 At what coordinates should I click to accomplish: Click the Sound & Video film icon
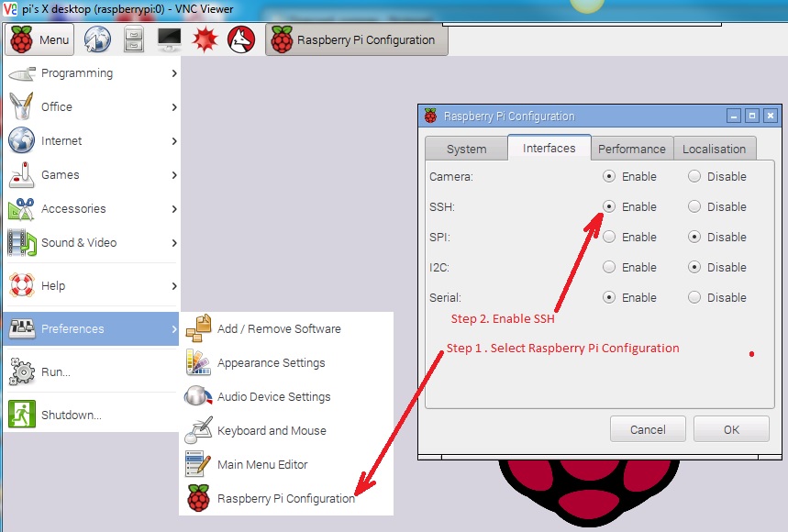pyautogui.click(x=22, y=243)
